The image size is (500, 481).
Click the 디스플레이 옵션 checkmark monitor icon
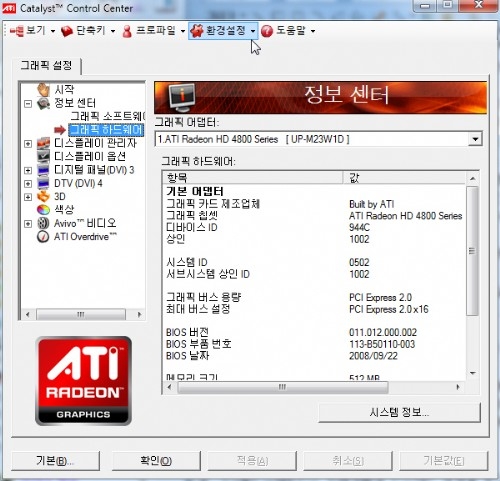[x=43, y=156]
